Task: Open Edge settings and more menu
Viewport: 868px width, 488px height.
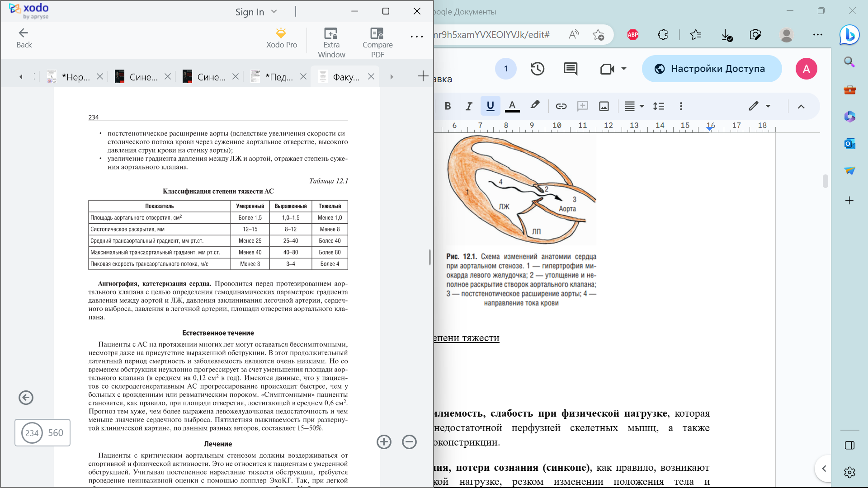Action: pos(817,35)
